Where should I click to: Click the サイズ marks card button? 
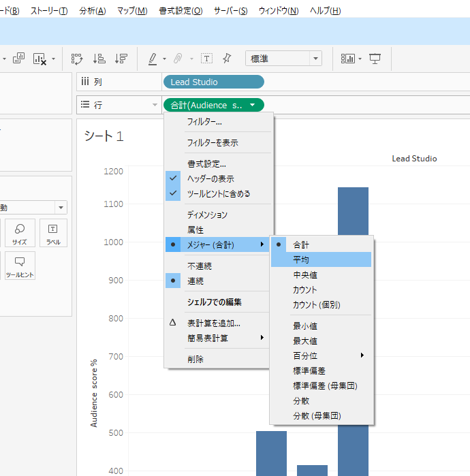click(20, 233)
